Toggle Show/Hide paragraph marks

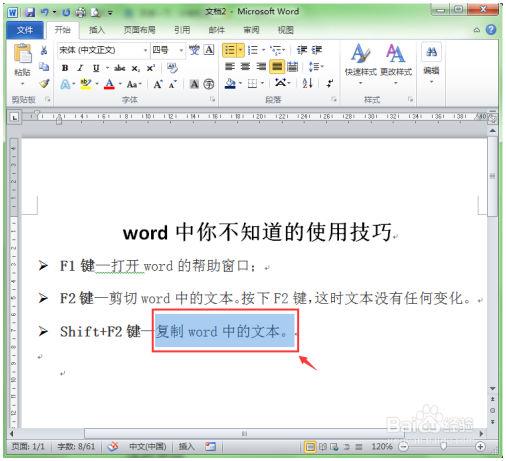pyautogui.click(x=329, y=83)
